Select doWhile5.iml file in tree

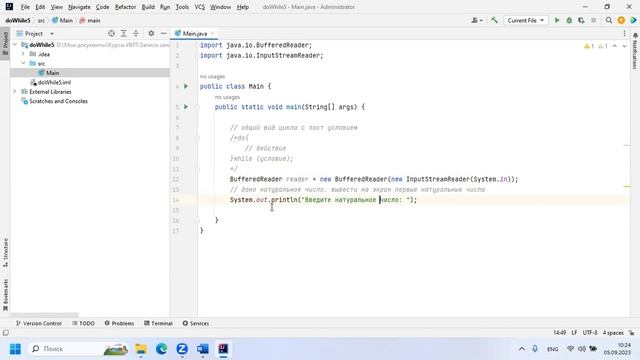[51, 82]
